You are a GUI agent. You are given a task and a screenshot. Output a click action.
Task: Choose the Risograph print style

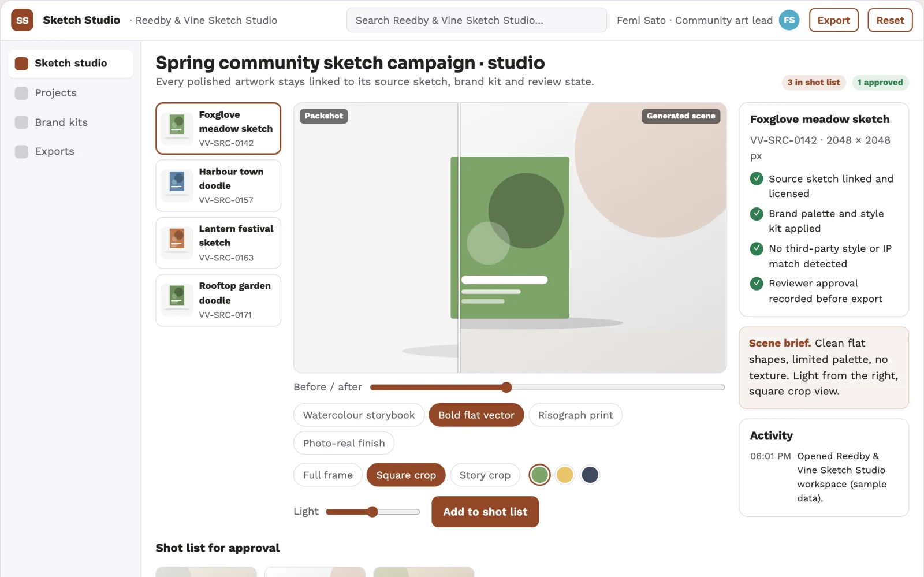576,415
